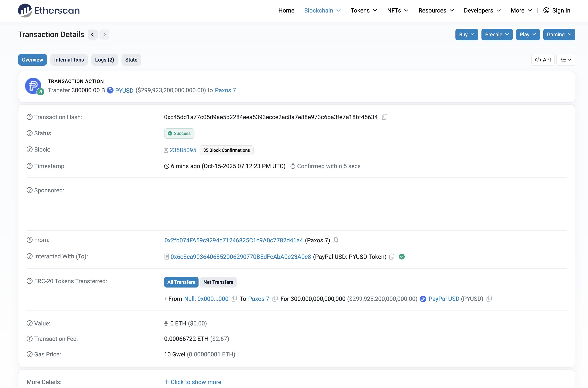Copy the Paxos 7 From address

point(335,240)
